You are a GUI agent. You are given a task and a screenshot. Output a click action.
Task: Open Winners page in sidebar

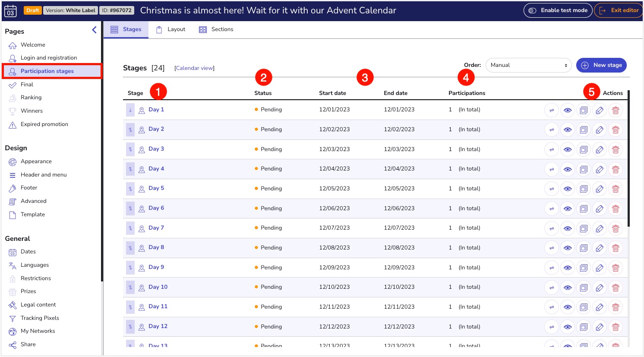(32, 111)
